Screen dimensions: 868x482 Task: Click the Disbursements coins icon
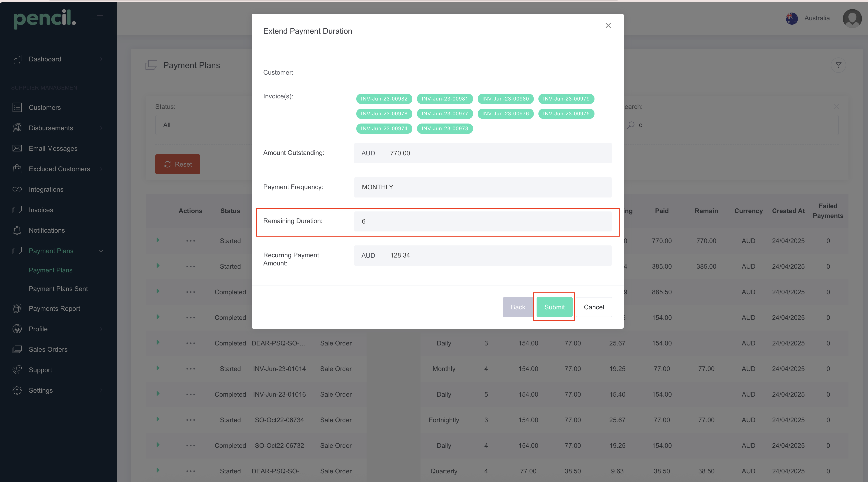point(17,128)
